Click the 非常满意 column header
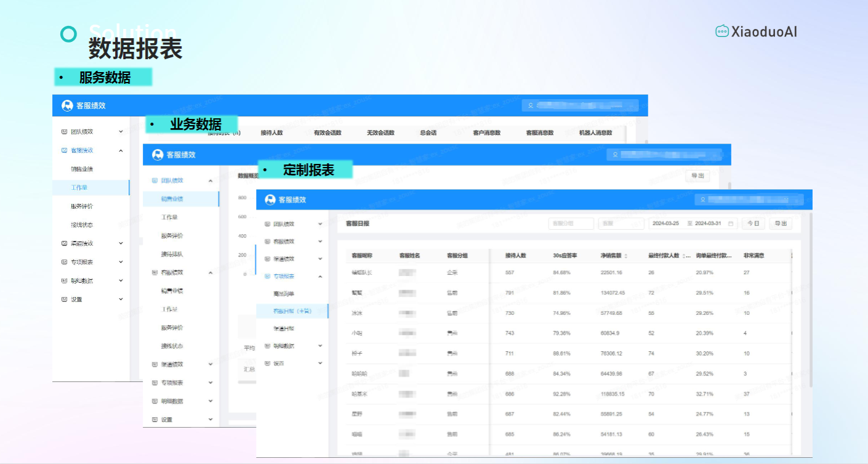The image size is (868, 464). point(754,256)
